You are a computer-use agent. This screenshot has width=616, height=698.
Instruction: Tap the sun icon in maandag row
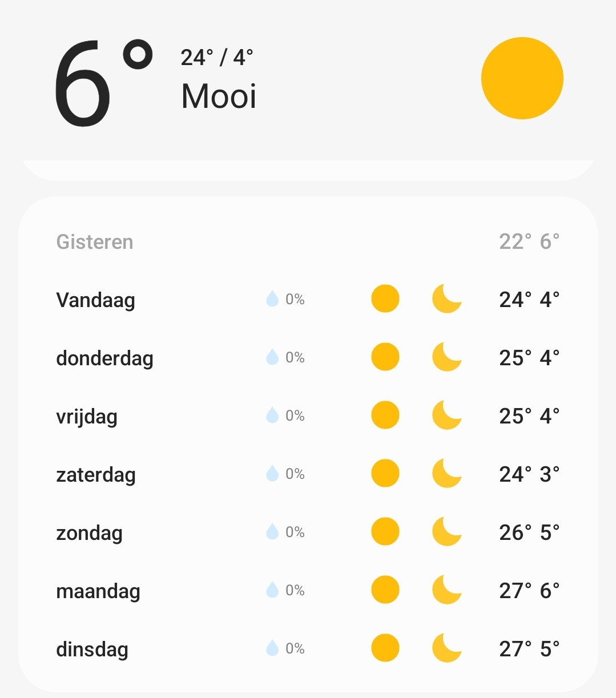385,590
